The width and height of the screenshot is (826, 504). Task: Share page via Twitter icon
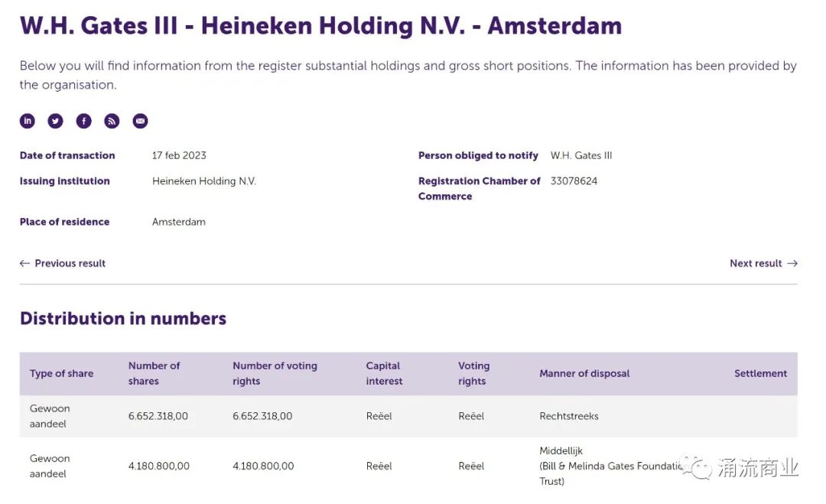click(56, 121)
